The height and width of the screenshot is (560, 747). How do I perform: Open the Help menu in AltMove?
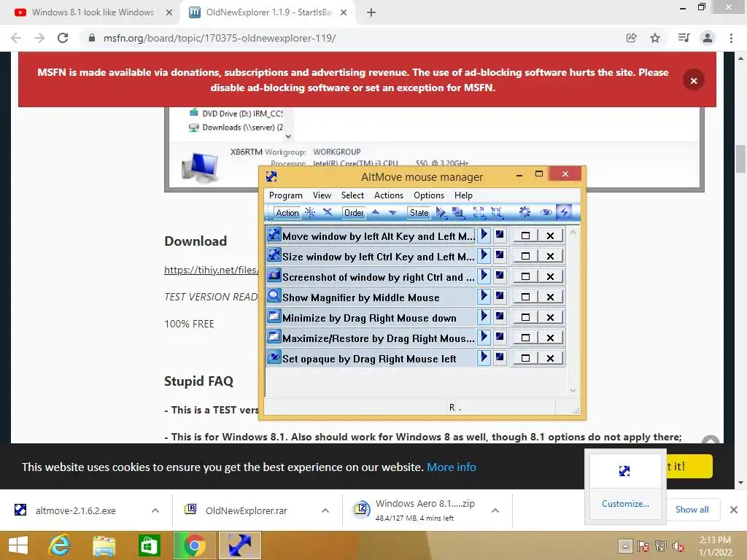click(463, 195)
